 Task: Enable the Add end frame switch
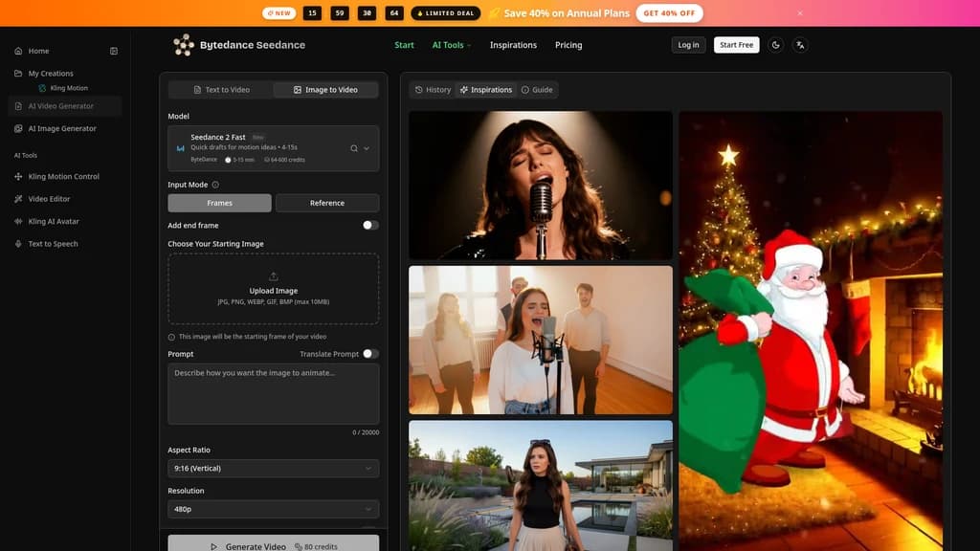pyautogui.click(x=370, y=226)
